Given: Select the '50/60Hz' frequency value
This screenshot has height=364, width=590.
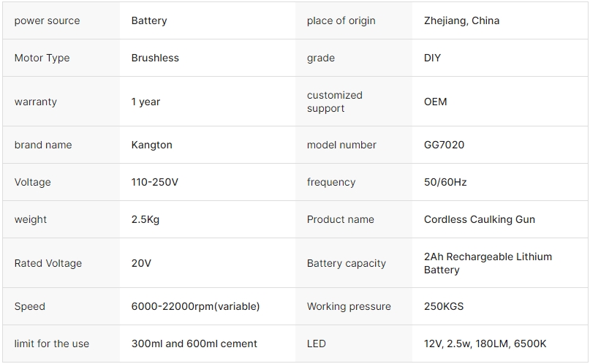Looking at the screenshot, I should [x=445, y=182].
